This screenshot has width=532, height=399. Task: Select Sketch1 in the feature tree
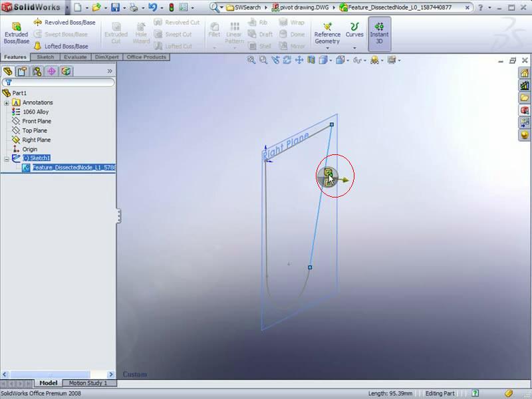pyautogui.click(x=37, y=158)
